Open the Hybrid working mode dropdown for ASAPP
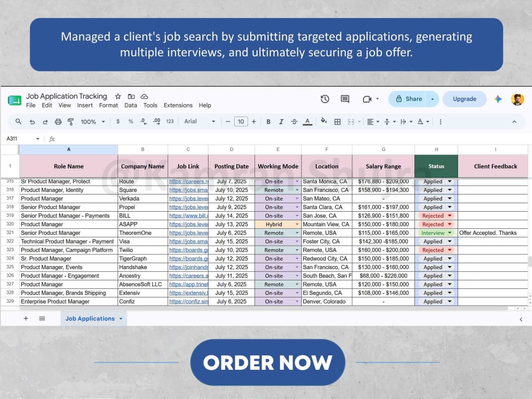Screen dimensions: 532x399 click(x=297, y=225)
